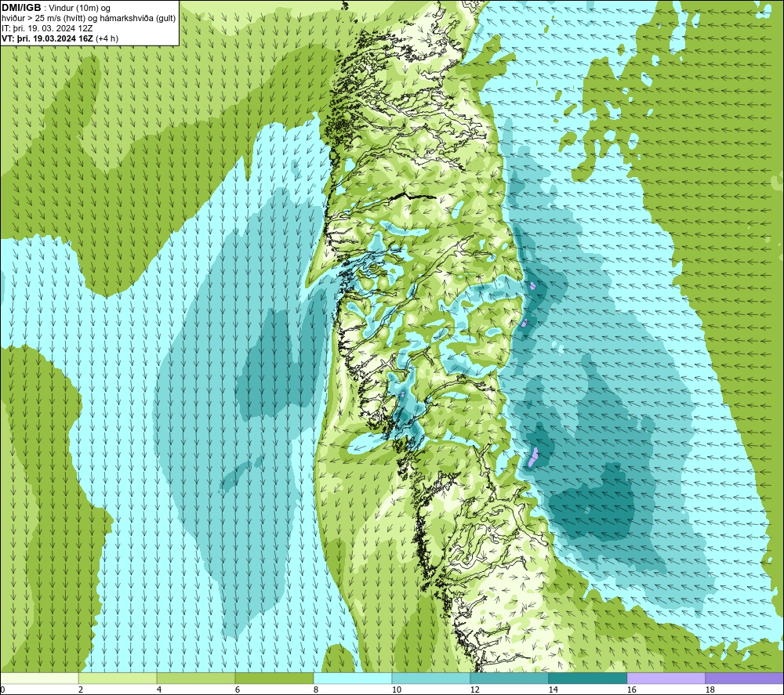
Task: Click the scale label '14'
Action: pyautogui.click(x=553, y=690)
